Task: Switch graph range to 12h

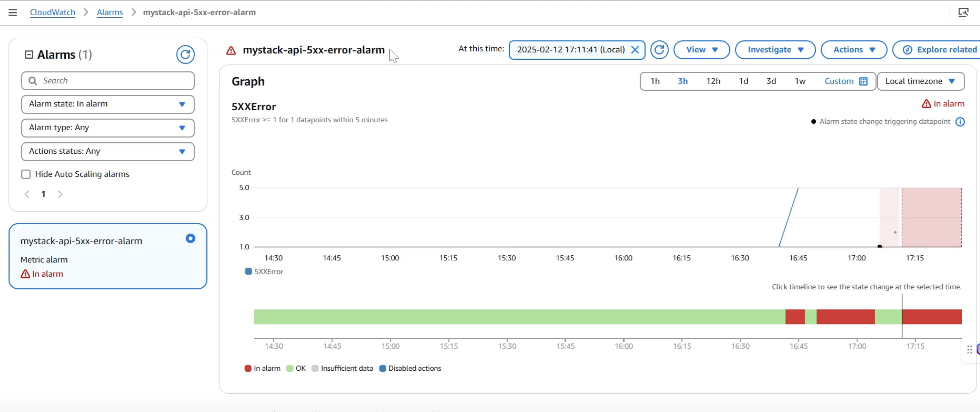Action: 713,81
